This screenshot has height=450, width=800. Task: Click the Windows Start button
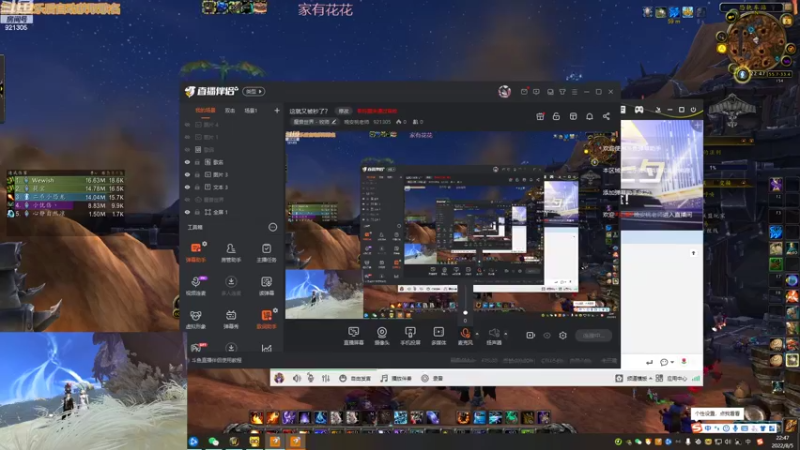193,442
